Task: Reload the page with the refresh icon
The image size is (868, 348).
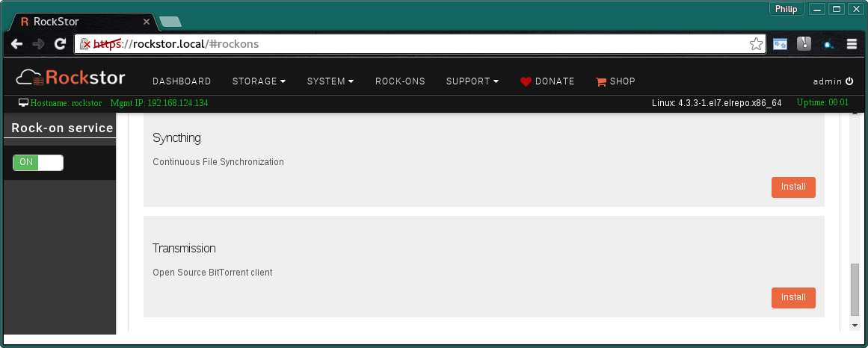Action: [60, 44]
